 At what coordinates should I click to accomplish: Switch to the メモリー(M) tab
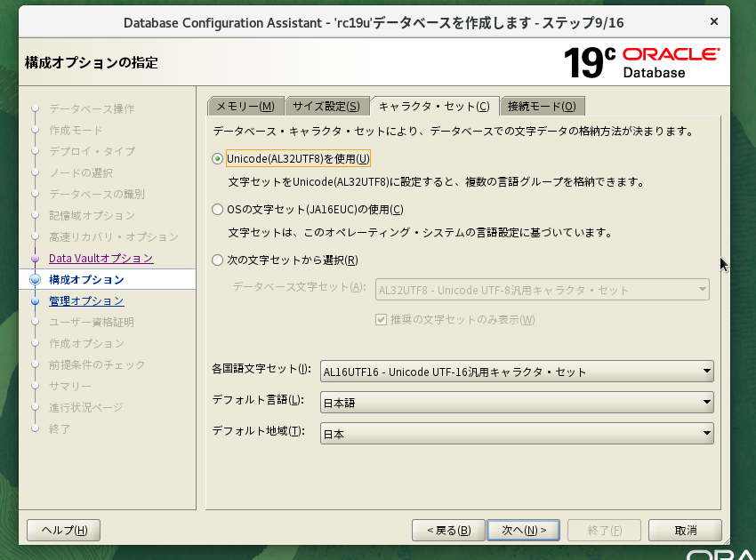(245, 106)
